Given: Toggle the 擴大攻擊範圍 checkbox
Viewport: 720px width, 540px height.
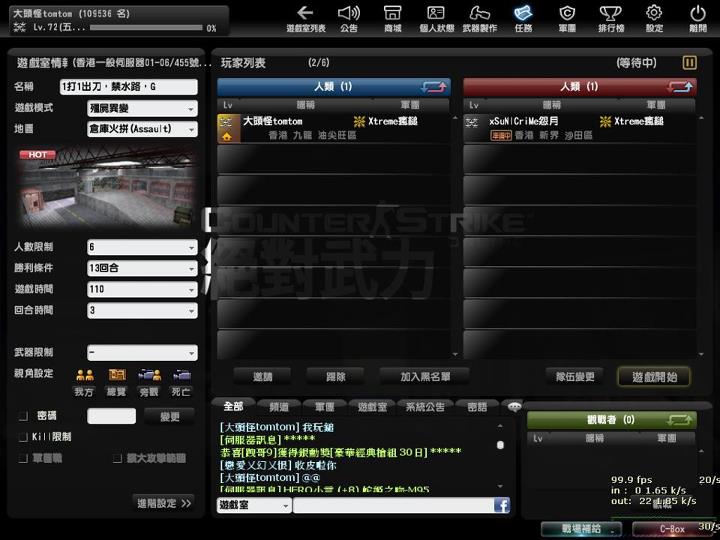Looking at the screenshot, I should click(118, 458).
